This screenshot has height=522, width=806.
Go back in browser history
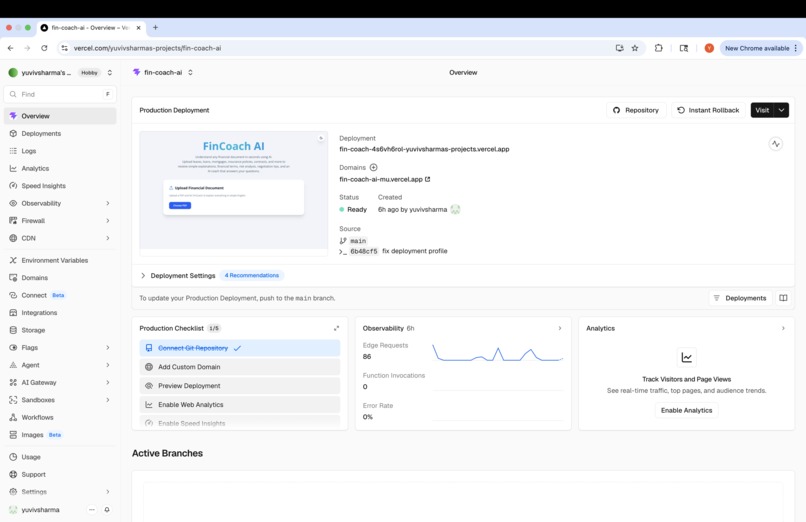[x=11, y=48]
